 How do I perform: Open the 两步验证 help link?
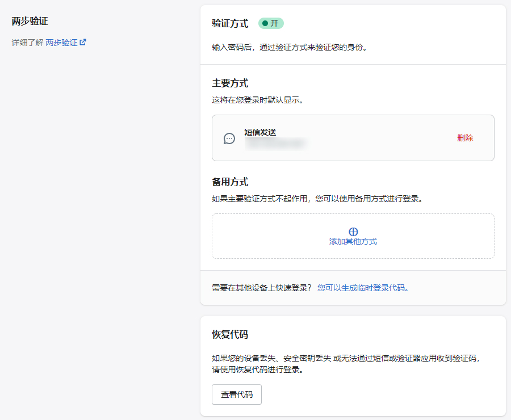(61, 43)
